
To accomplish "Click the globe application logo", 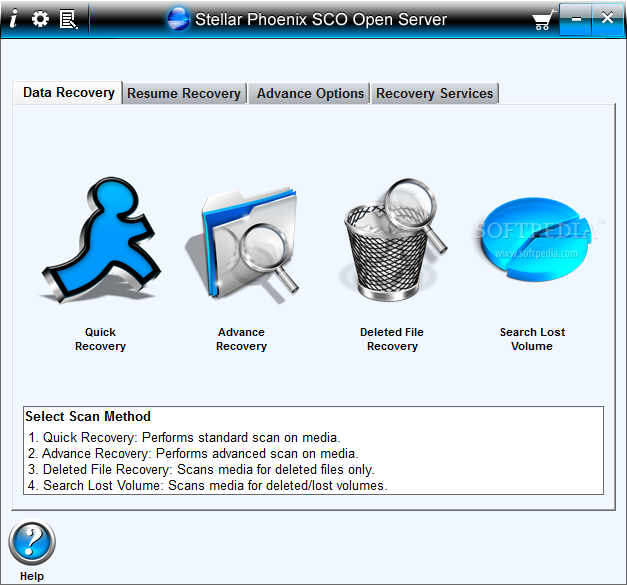I will pyautogui.click(x=178, y=19).
